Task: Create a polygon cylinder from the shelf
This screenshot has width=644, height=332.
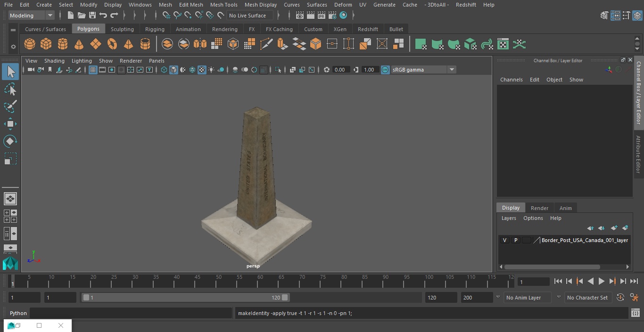Action: 63,44
